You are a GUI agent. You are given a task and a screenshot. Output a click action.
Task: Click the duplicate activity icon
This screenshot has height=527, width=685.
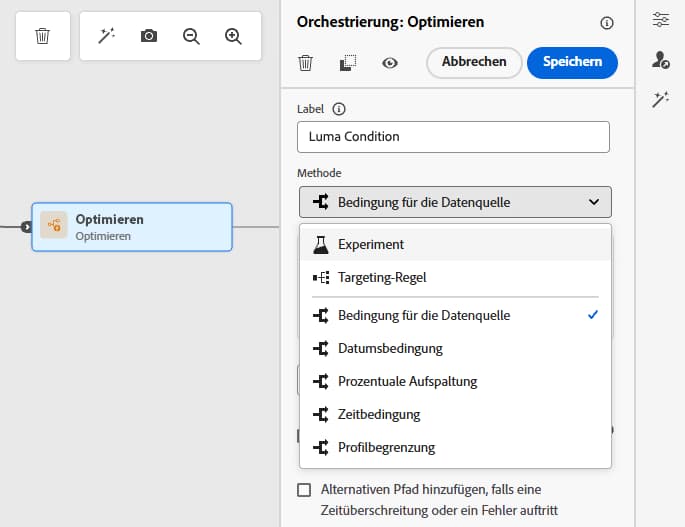point(348,63)
